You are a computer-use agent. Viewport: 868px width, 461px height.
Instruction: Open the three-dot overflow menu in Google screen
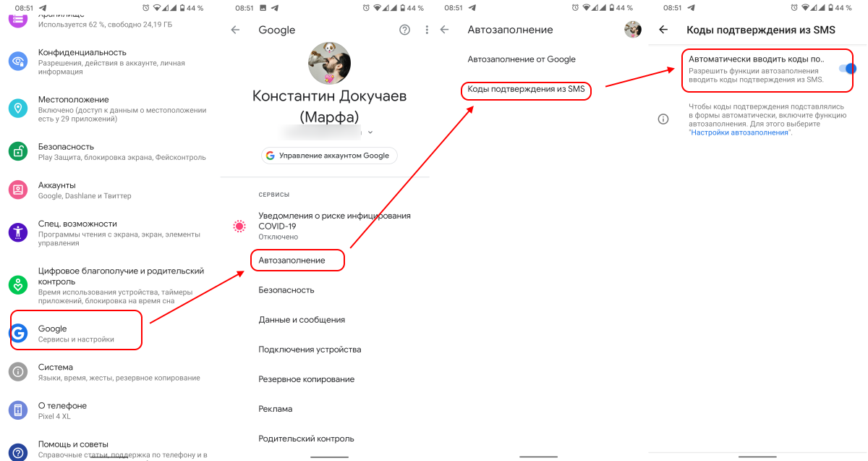click(x=427, y=30)
